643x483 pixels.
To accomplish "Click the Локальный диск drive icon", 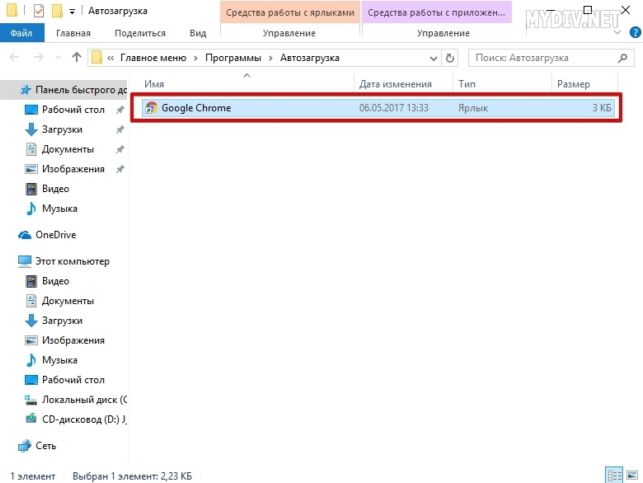I will coord(31,400).
